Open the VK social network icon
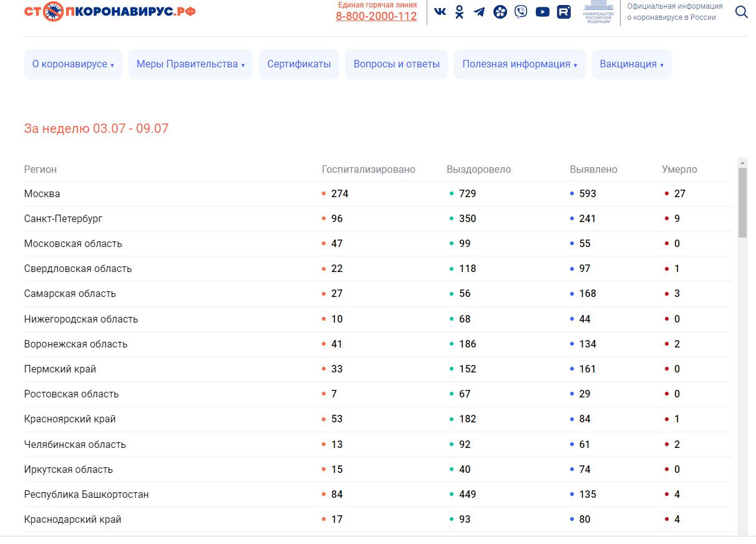This screenshot has height=544, width=756. 440,11
